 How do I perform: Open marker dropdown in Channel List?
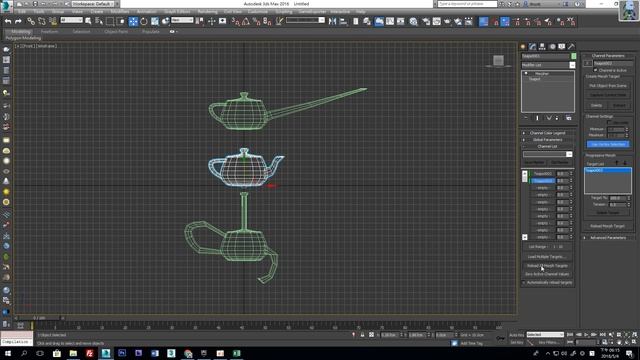click(569, 154)
